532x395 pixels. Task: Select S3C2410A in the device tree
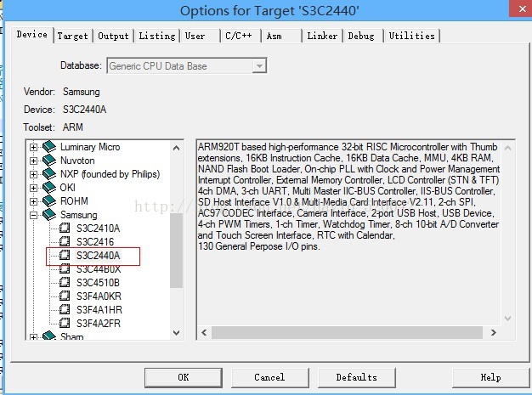tap(98, 229)
